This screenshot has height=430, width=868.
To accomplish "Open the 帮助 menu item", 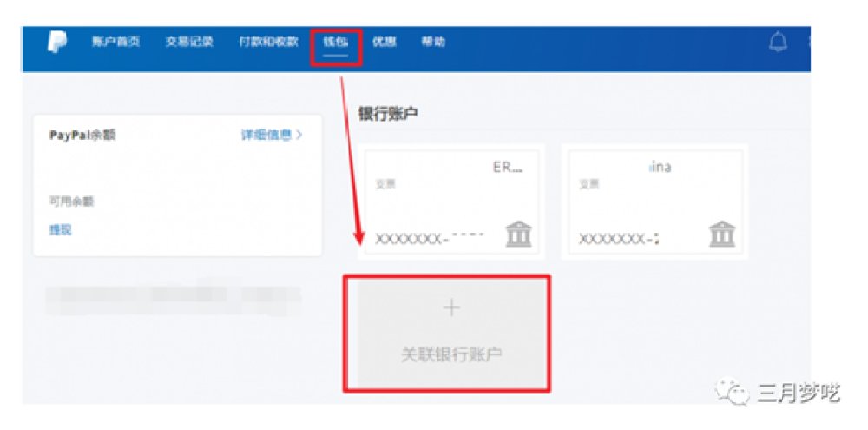I will point(433,42).
